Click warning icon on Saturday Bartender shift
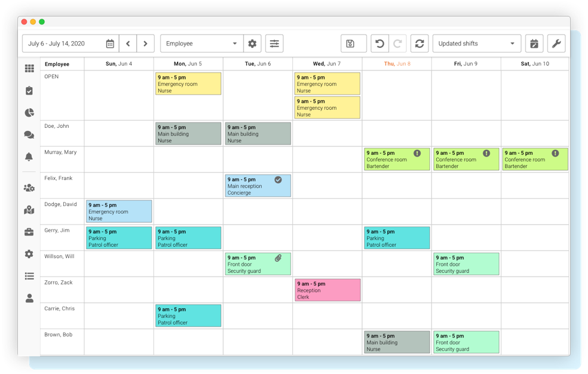This screenshot has width=588, height=374. pyautogui.click(x=555, y=154)
